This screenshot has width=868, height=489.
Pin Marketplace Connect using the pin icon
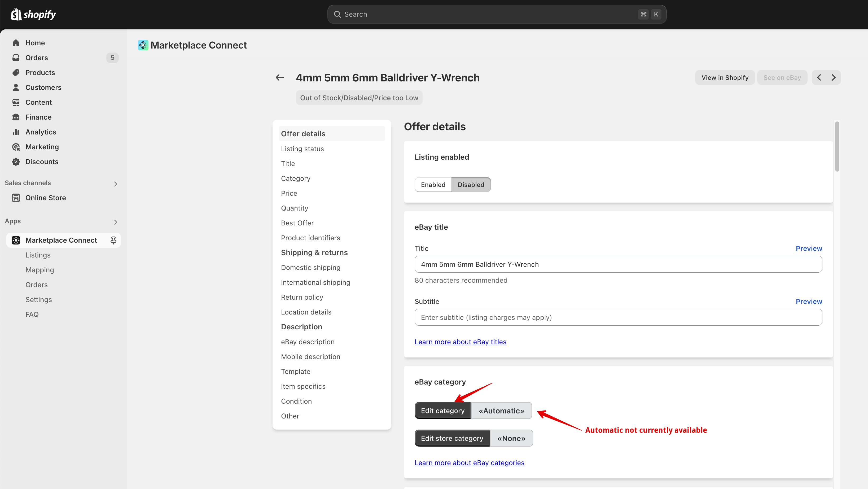click(x=113, y=240)
